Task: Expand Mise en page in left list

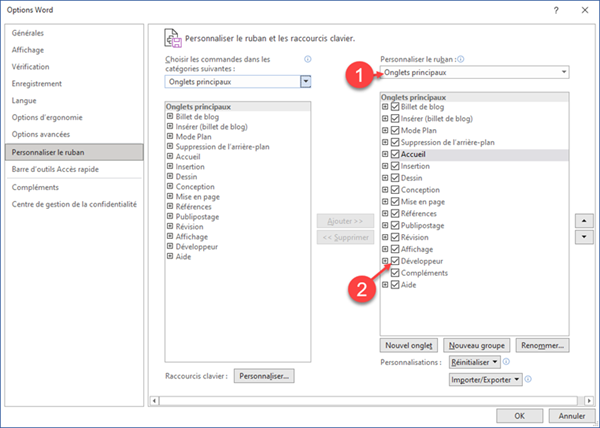Action: click(170, 196)
